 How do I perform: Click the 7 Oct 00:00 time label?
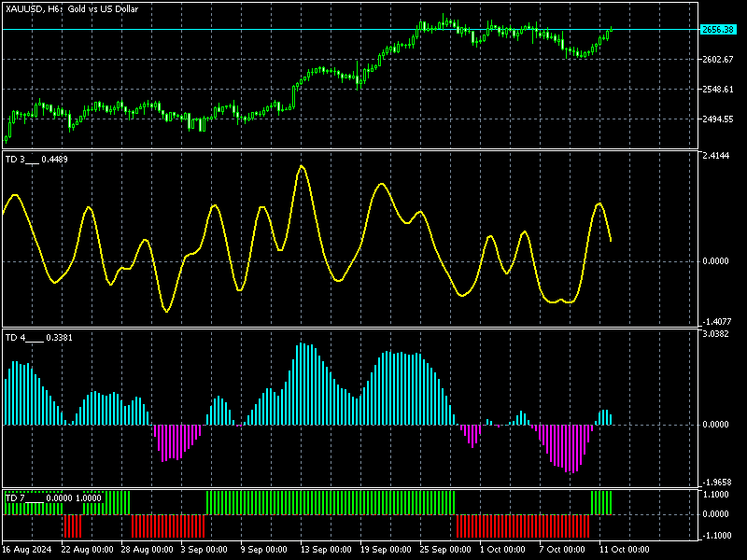pyautogui.click(x=562, y=550)
